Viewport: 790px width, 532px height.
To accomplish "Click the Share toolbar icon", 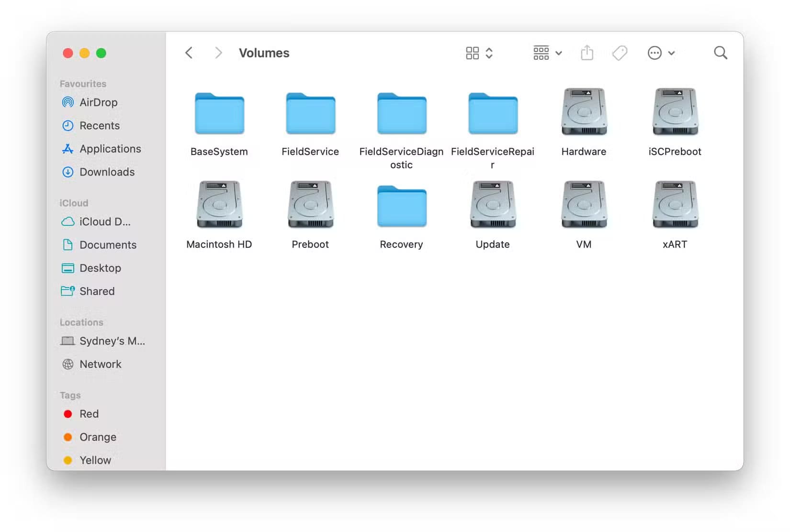I will pos(587,53).
